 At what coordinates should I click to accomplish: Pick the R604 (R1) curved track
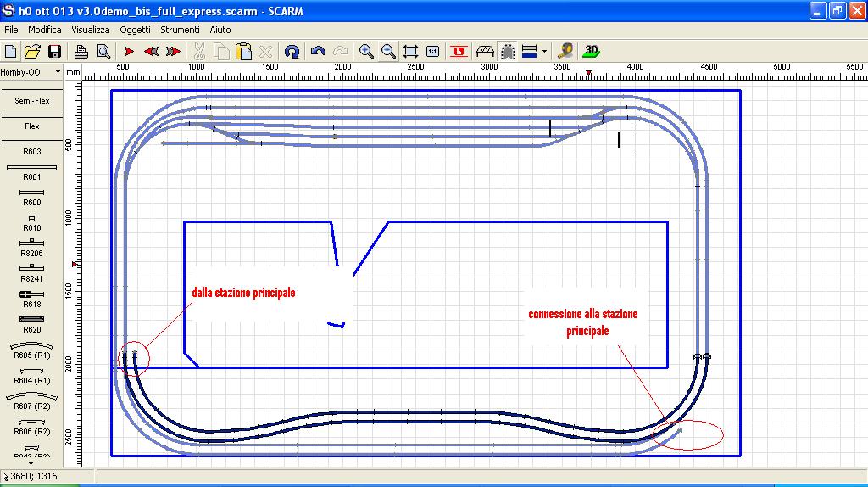click(31, 376)
